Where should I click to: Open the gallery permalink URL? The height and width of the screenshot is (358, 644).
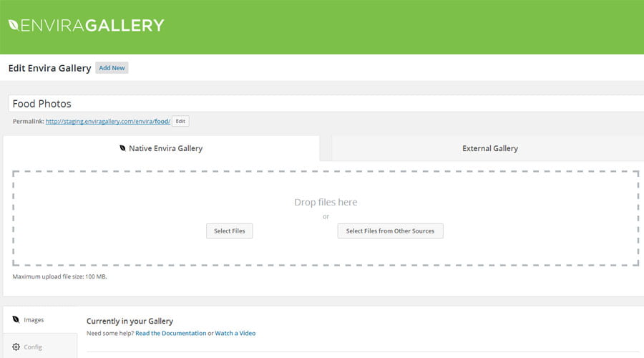pyautogui.click(x=107, y=121)
